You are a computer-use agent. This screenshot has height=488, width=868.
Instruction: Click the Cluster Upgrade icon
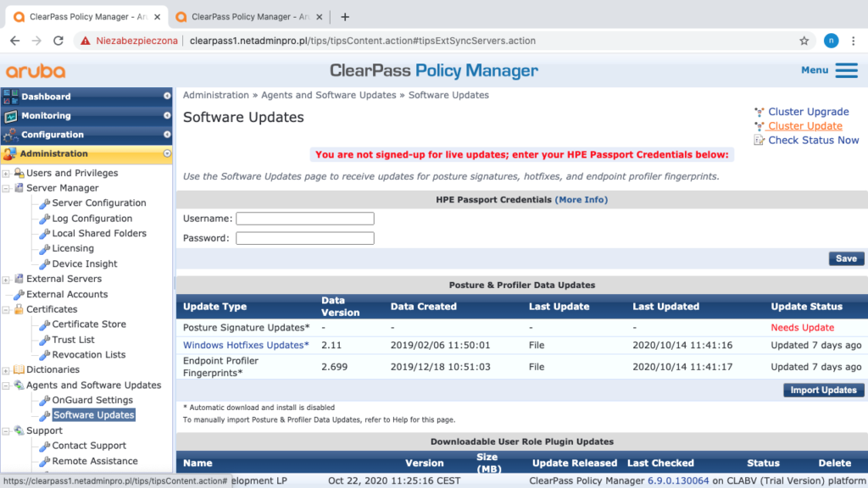[759, 112]
